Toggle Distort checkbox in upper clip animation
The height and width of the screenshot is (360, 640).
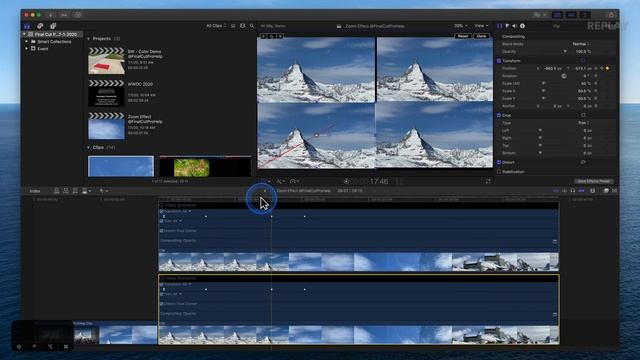[x=162, y=231]
